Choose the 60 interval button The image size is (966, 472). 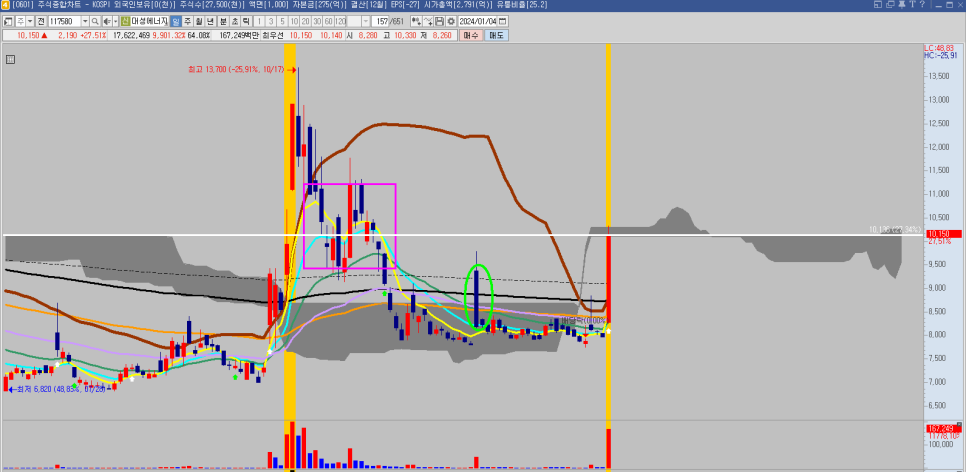[x=328, y=21]
